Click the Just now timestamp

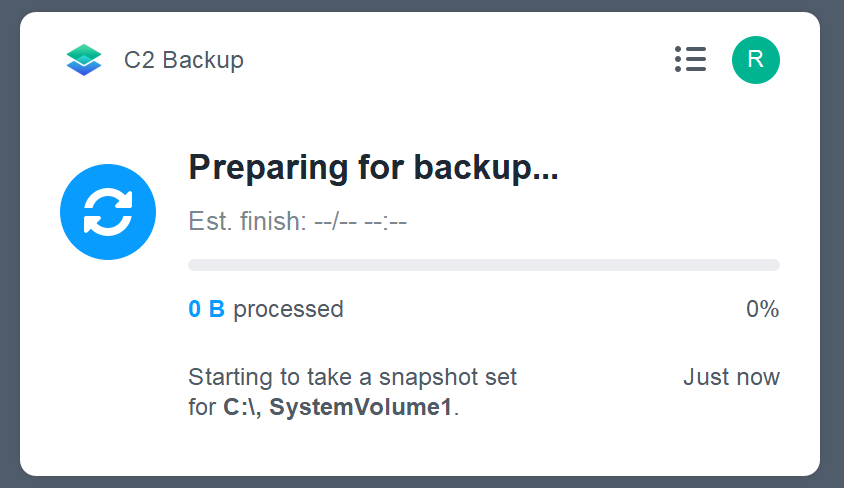tap(732, 377)
